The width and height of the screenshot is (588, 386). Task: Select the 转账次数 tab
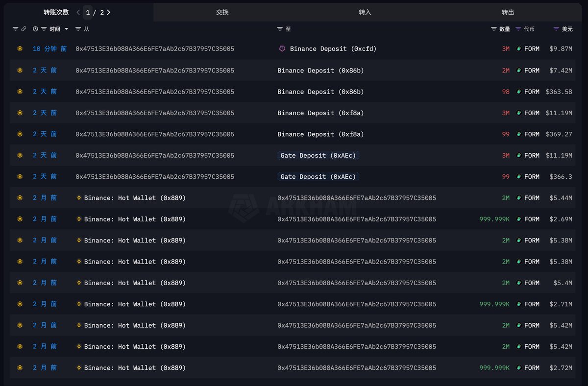click(56, 12)
